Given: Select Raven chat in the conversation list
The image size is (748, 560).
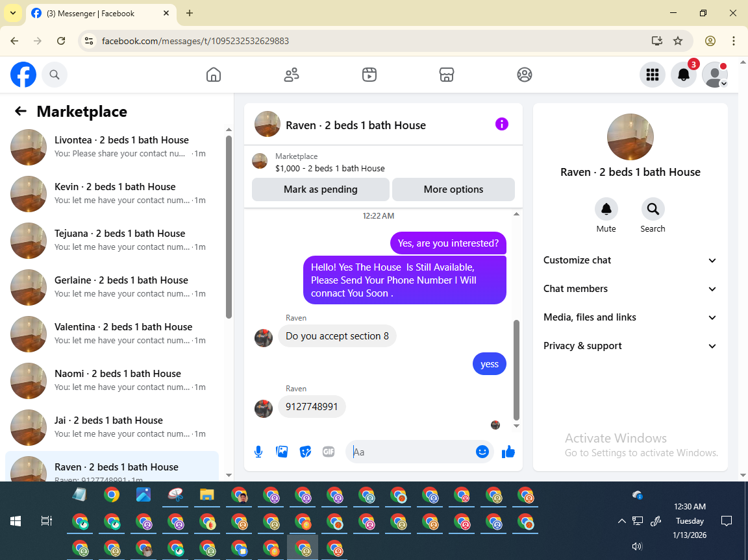Looking at the screenshot, I should click(x=112, y=467).
